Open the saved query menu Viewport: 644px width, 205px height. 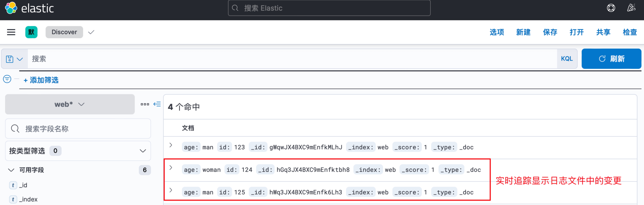click(14, 59)
